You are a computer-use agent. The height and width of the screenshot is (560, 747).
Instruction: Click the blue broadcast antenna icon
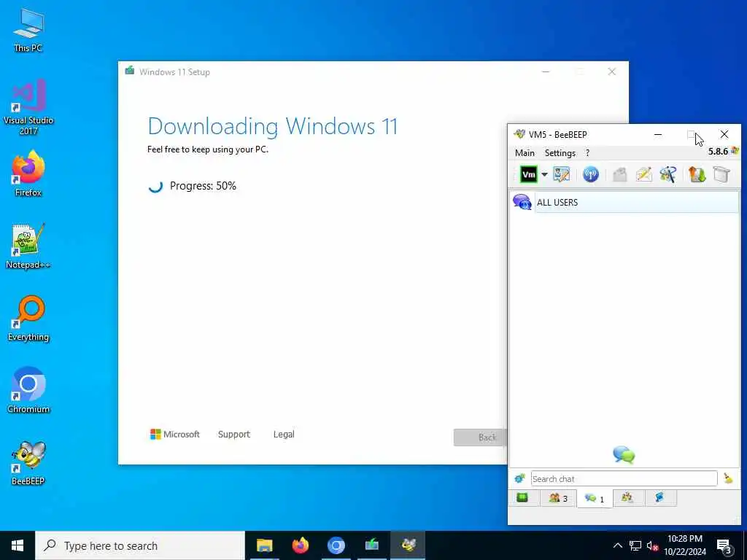click(591, 174)
